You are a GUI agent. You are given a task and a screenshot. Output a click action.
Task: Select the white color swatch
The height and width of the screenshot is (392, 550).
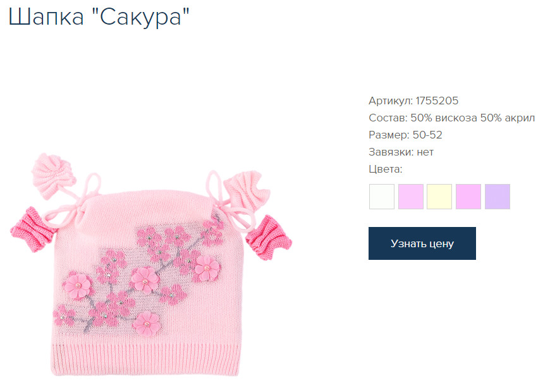click(x=382, y=197)
